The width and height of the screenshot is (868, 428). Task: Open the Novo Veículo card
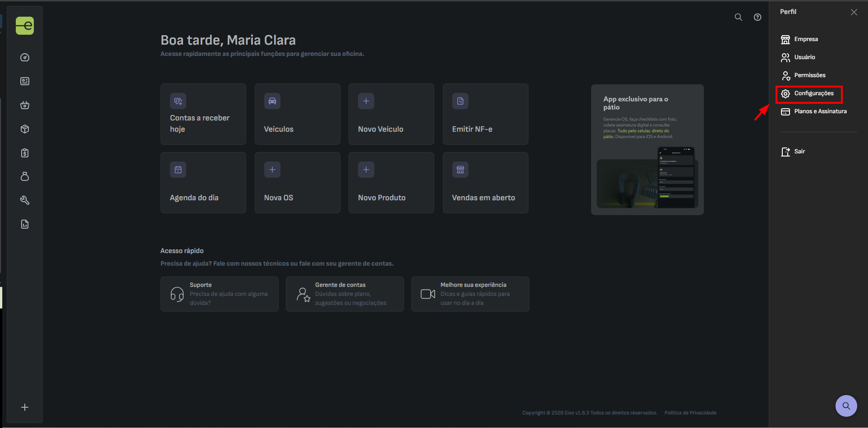pyautogui.click(x=391, y=114)
